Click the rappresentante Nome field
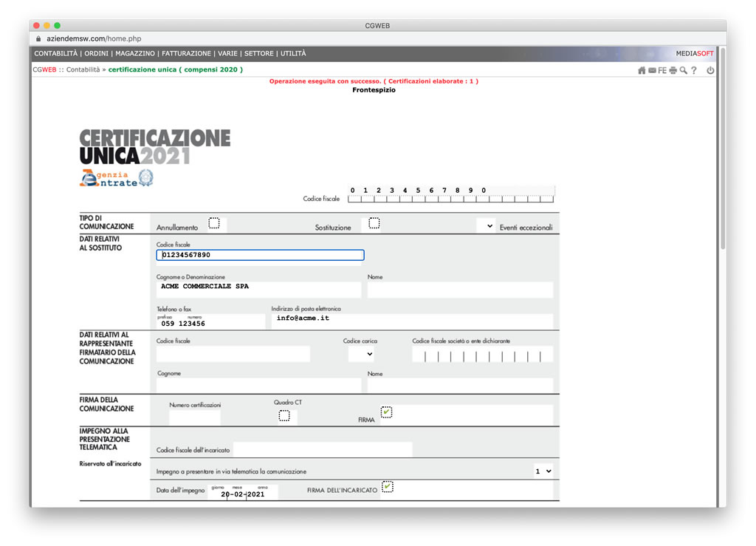The width and height of the screenshot is (756, 546). (460, 385)
